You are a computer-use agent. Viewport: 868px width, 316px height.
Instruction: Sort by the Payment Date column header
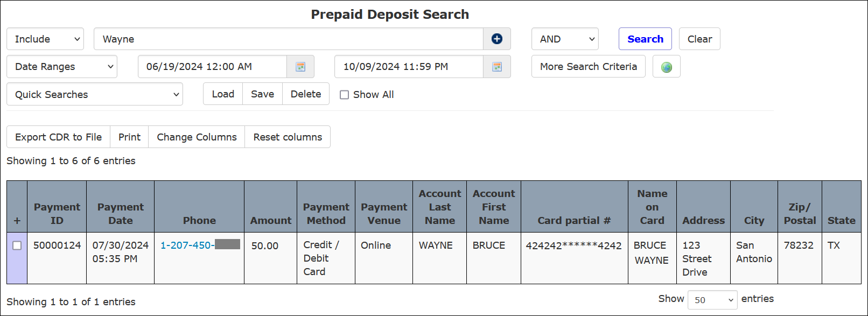click(120, 214)
